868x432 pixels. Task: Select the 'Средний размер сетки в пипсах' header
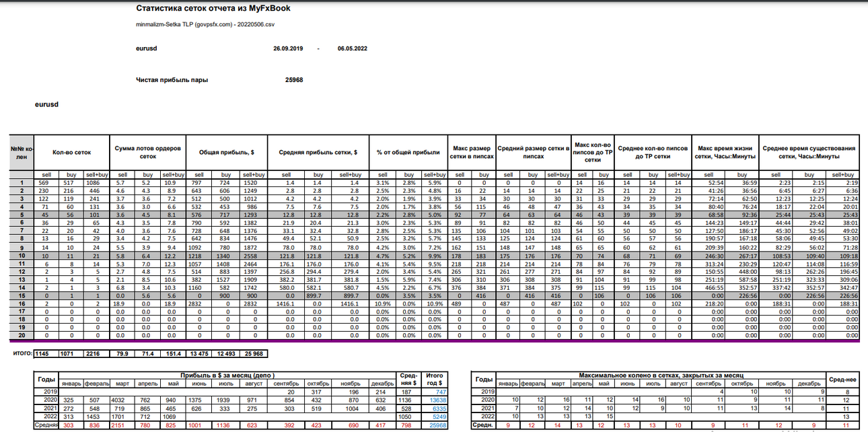(534, 152)
